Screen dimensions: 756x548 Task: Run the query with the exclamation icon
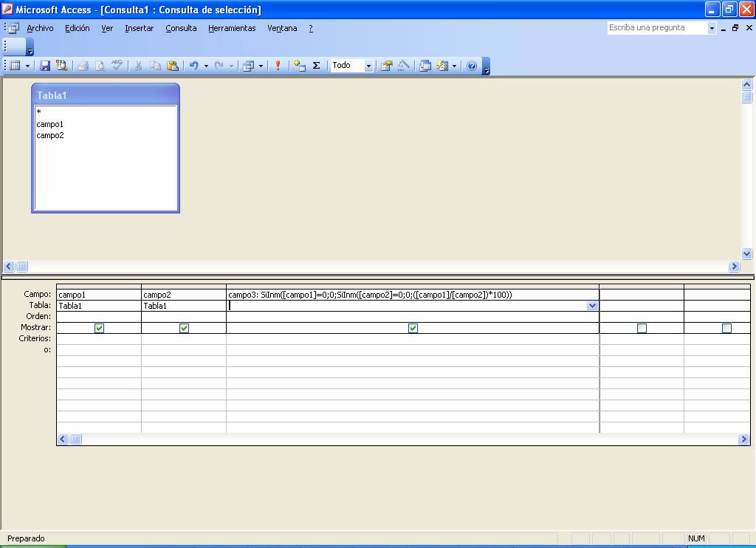(x=278, y=66)
